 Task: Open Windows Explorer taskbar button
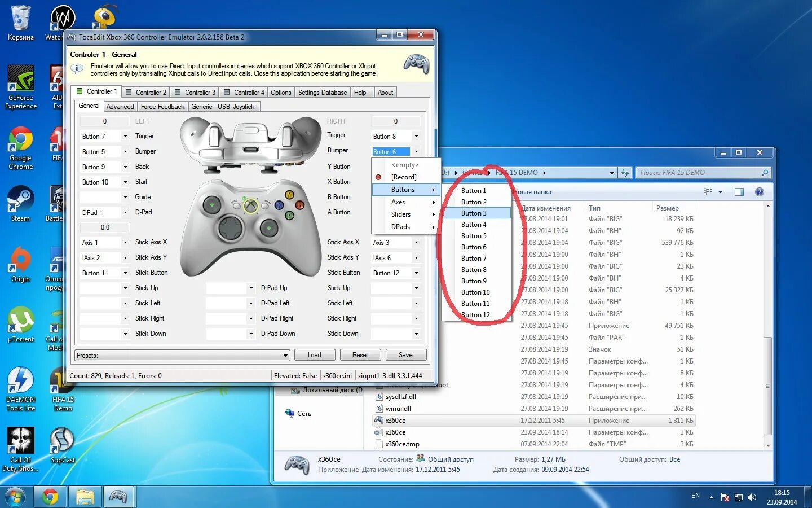tap(85, 497)
